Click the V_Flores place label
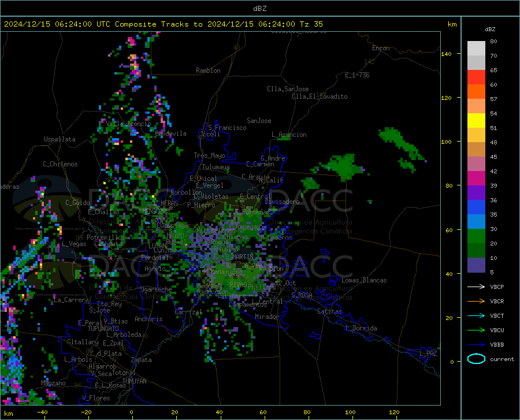520x420 pixels. pyautogui.click(x=96, y=398)
